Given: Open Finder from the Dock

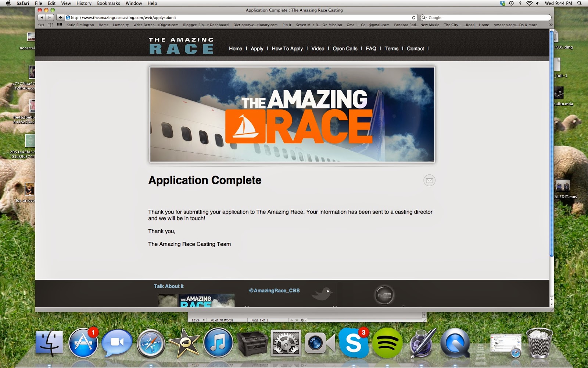Looking at the screenshot, I should tap(49, 343).
